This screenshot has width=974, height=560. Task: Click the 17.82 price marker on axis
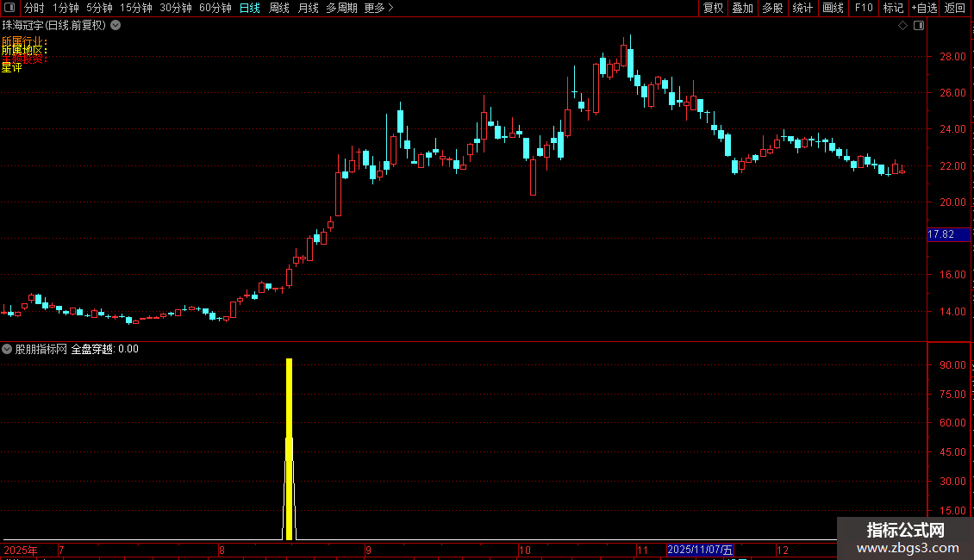[948, 234]
